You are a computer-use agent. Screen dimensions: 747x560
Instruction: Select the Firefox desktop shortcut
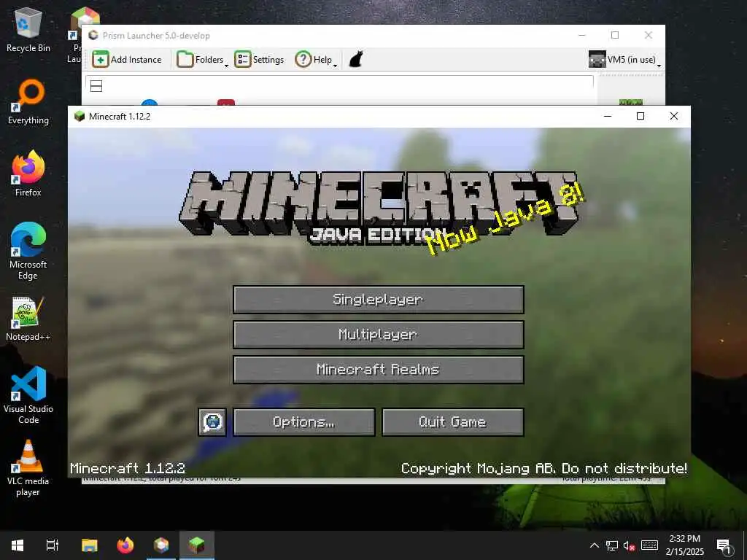point(28,174)
